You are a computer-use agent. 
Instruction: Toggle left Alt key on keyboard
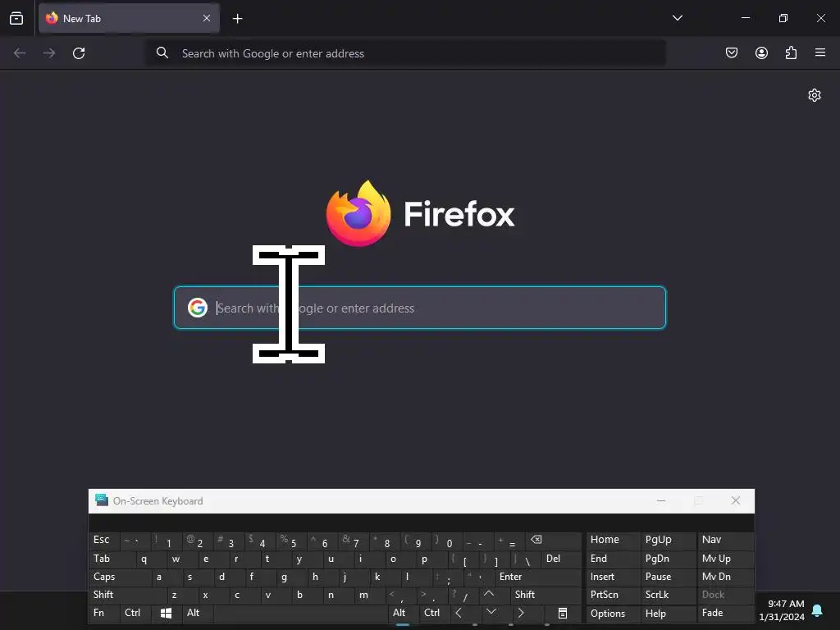197,613
